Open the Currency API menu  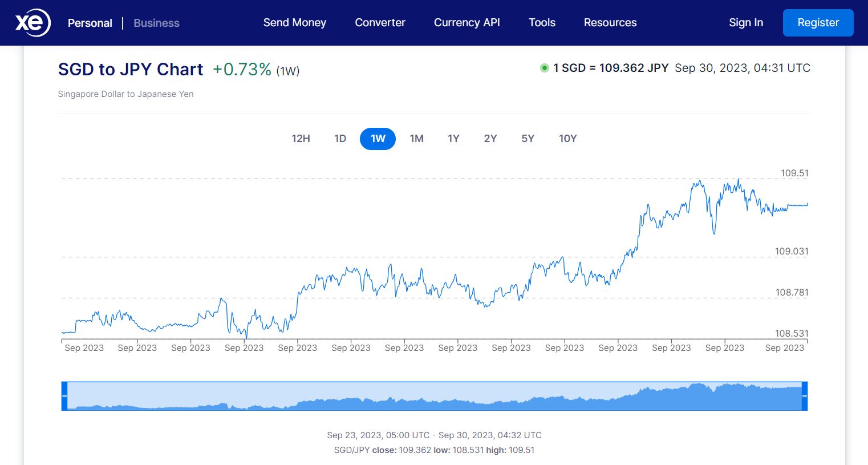(467, 23)
